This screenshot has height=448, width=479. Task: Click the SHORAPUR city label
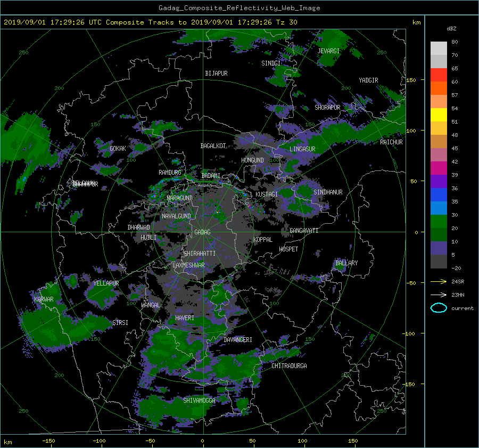click(x=327, y=108)
